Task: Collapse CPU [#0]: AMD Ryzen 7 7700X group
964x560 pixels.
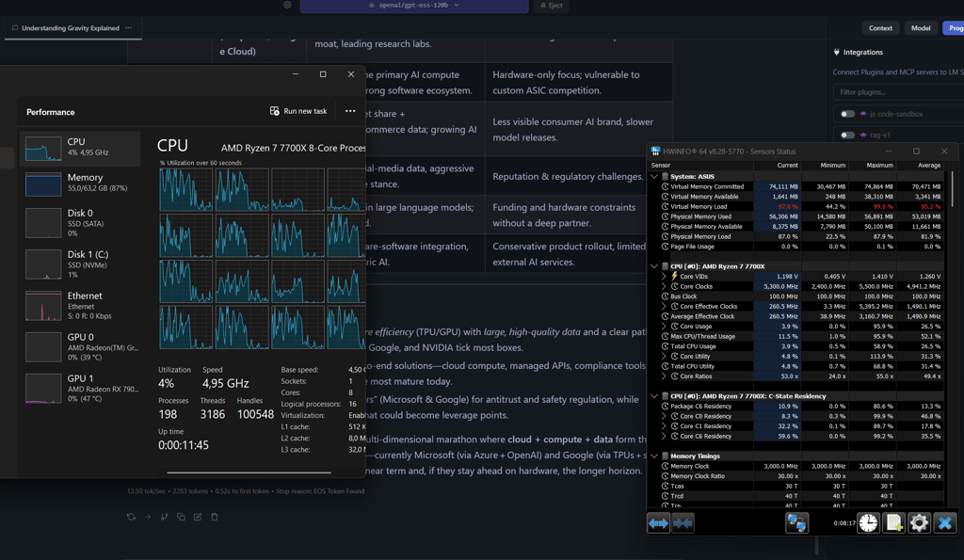Action: [x=654, y=266]
